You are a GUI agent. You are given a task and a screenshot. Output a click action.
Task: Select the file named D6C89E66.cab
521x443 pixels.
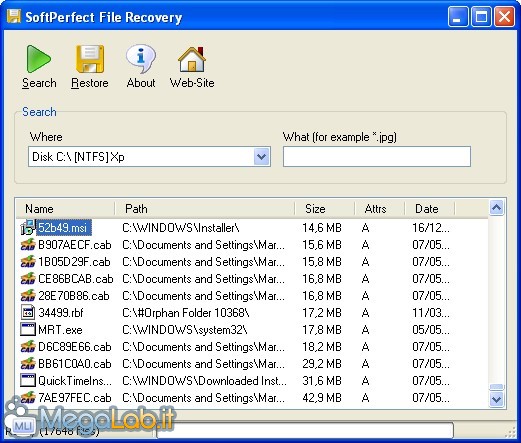point(75,347)
